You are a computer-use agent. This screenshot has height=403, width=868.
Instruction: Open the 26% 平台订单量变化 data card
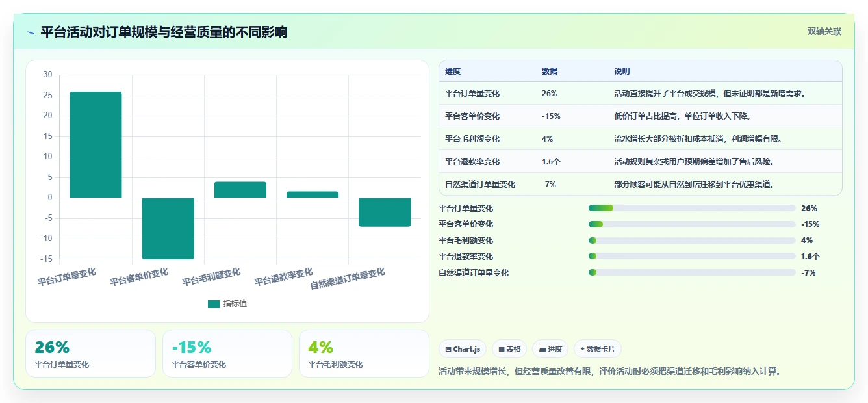(90, 354)
